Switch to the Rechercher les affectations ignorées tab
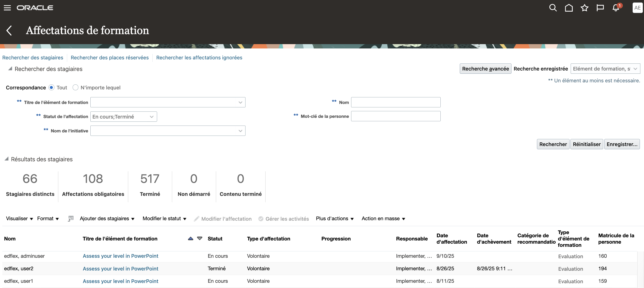 tap(199, 58)
